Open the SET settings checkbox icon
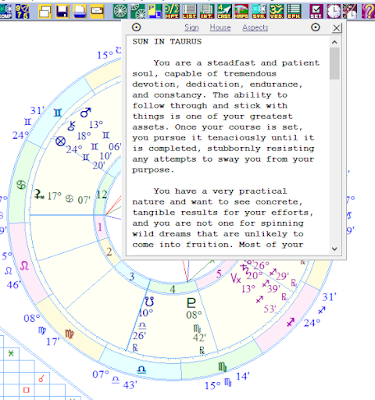The image size is (375, 400). click(316, 11)
